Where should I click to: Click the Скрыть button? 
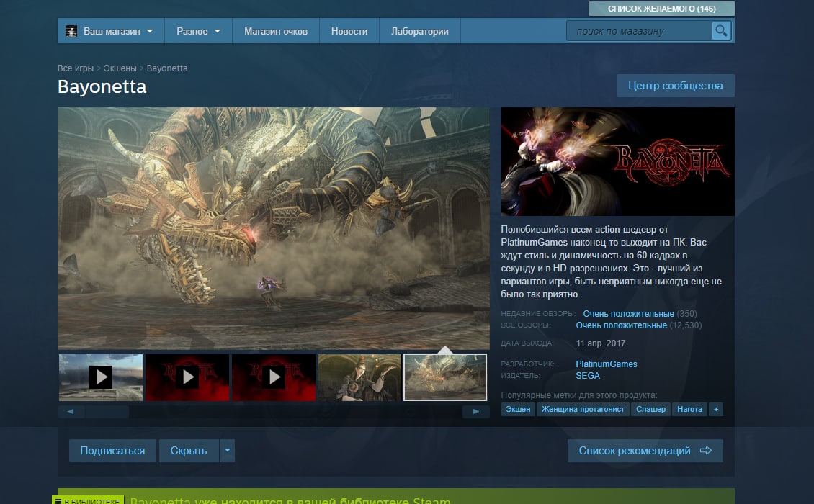coord(189,451)
